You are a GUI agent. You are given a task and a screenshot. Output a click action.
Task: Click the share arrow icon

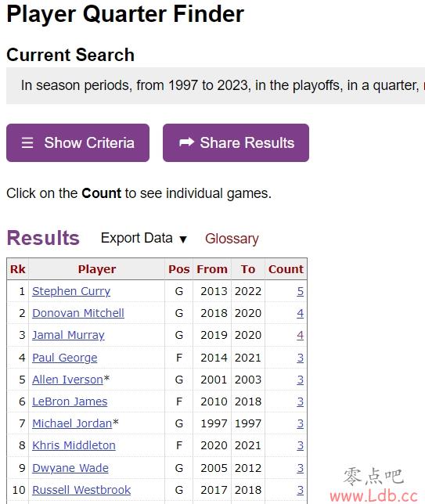(x=186, y=142)
